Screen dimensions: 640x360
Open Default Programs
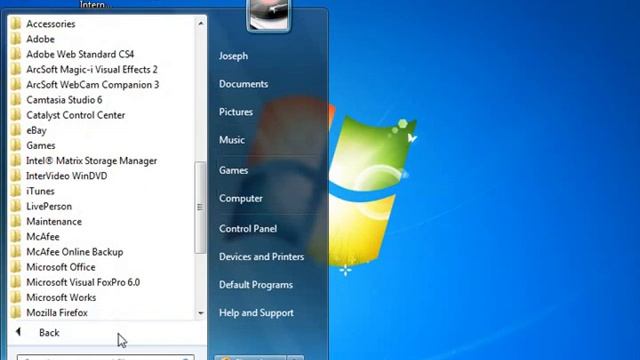(x=256, y=284)
